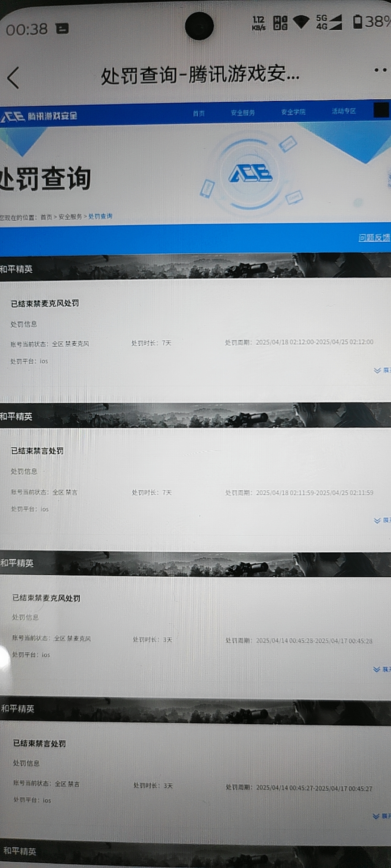Tap the notification icon beside the clock
Screen dimensions: 391x868
(62, 29)
